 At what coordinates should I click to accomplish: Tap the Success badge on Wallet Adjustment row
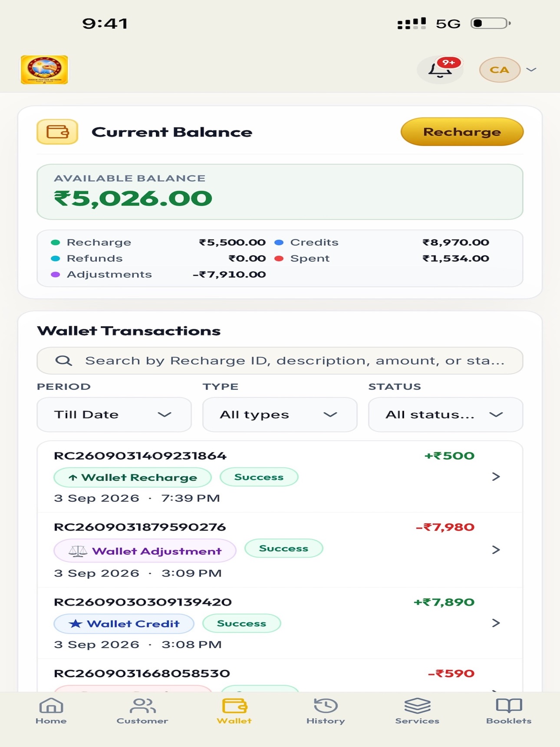[x=284, y=549]
